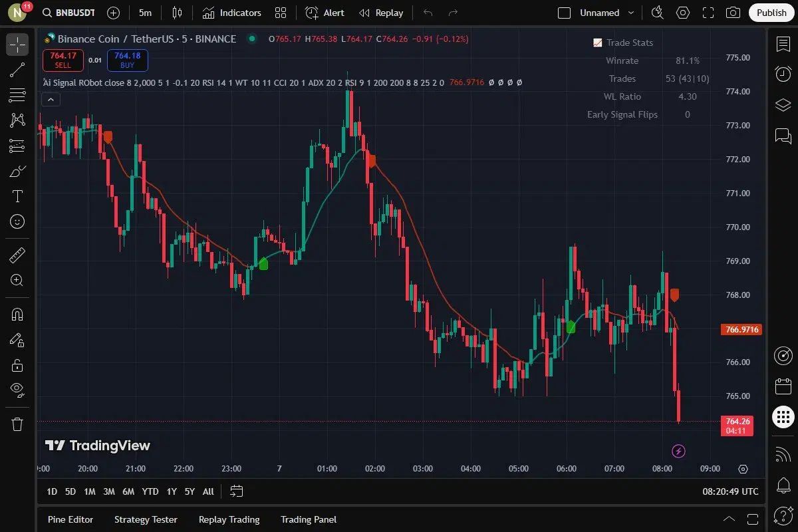
Task: Click the Ai Signal ROBot indicator legend
Action: (243, 82)
